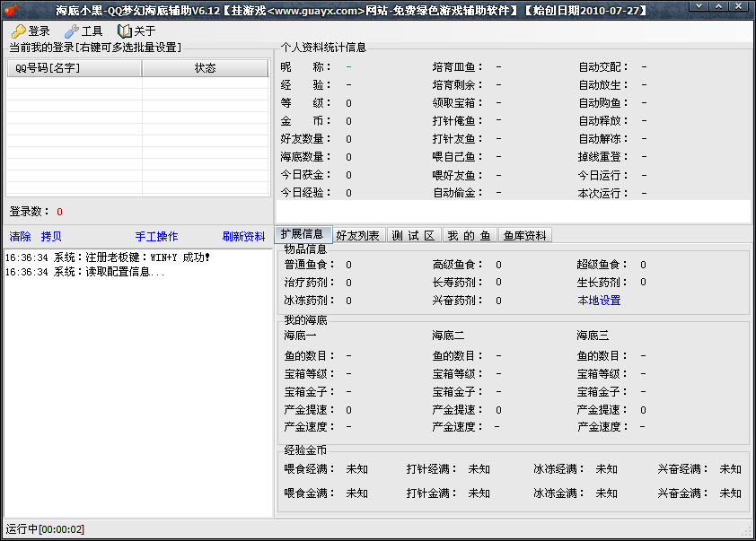The height and width of the screenshot is (541, 756).
Task: Click the 今日经验 label
Action: (x=306, y=193)
